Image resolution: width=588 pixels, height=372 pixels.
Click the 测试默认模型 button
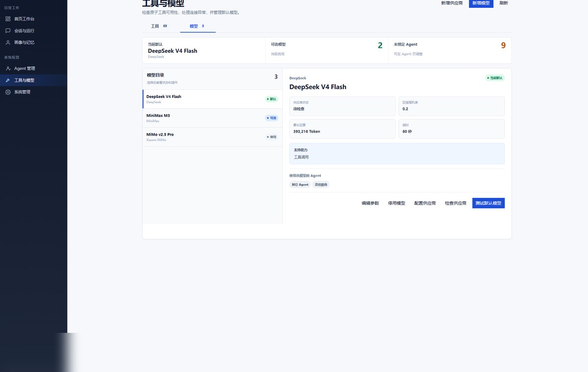(x=489, y=203)
